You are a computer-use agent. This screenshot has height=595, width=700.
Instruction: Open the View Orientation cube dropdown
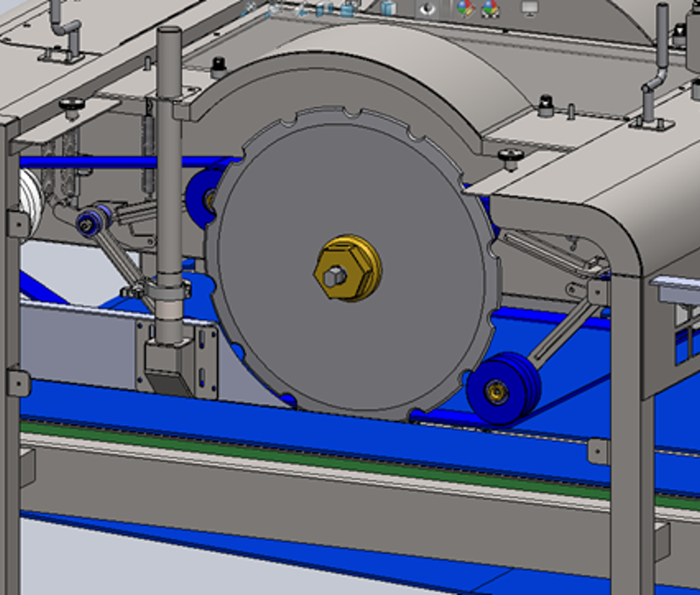(x=347, y=10)
